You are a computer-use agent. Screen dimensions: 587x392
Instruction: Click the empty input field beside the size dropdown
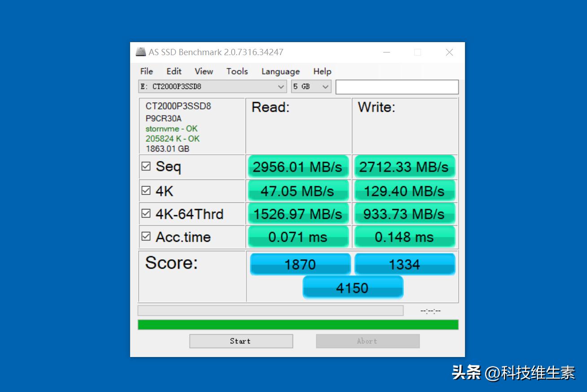click(397, 87)
